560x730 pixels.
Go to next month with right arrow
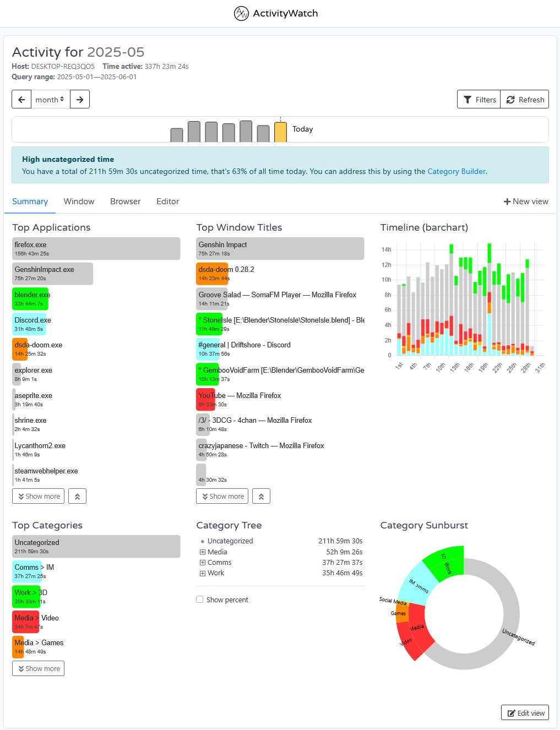coord(80,100)
